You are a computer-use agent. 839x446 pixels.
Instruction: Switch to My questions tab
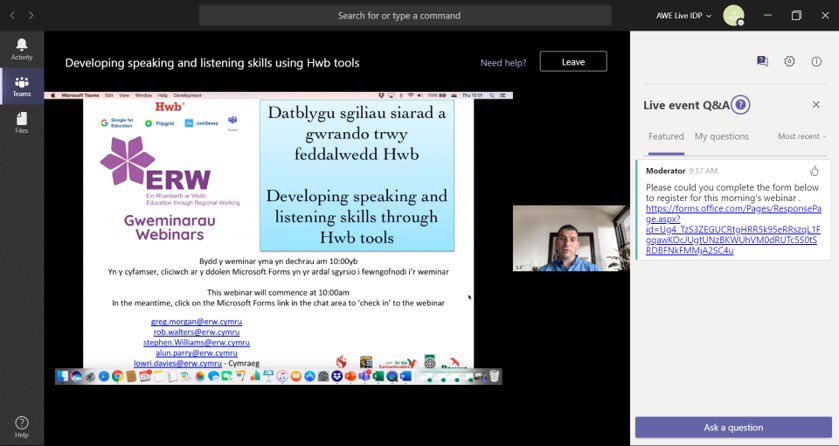[721, 136]
